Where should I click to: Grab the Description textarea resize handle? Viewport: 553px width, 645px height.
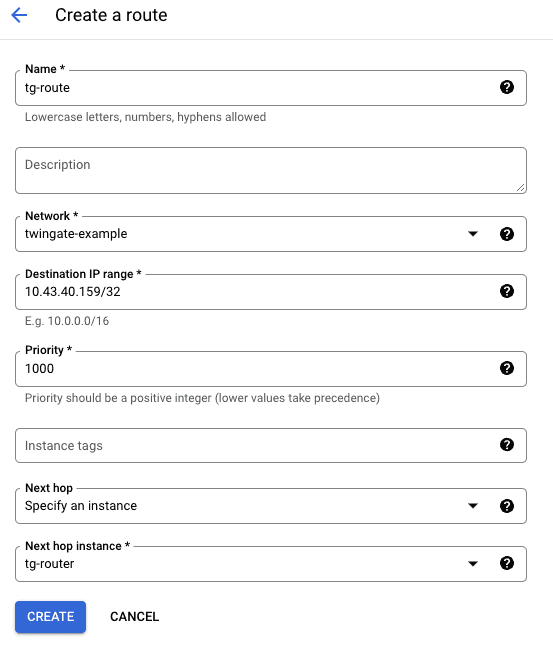click(x=521, y=188)
